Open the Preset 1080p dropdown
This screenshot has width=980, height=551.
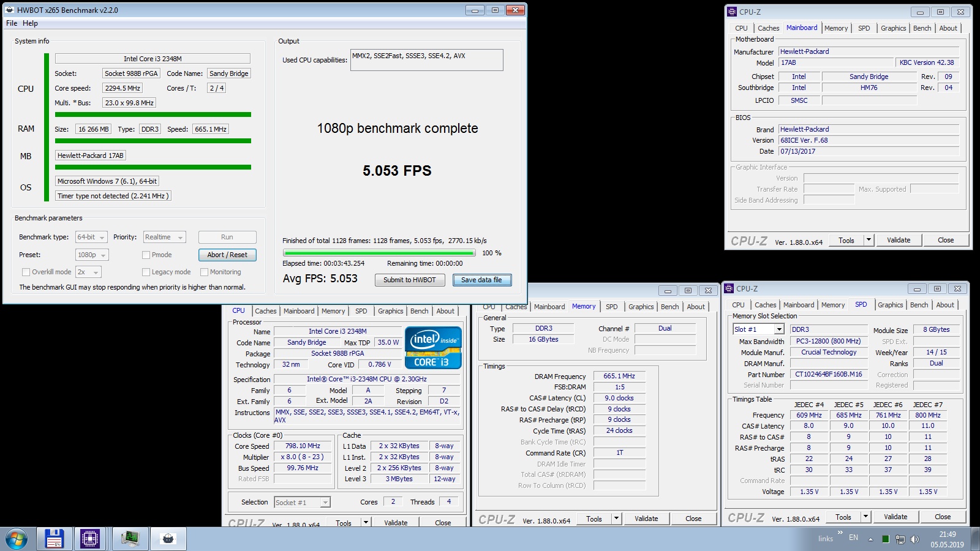[x=92, y=255]
